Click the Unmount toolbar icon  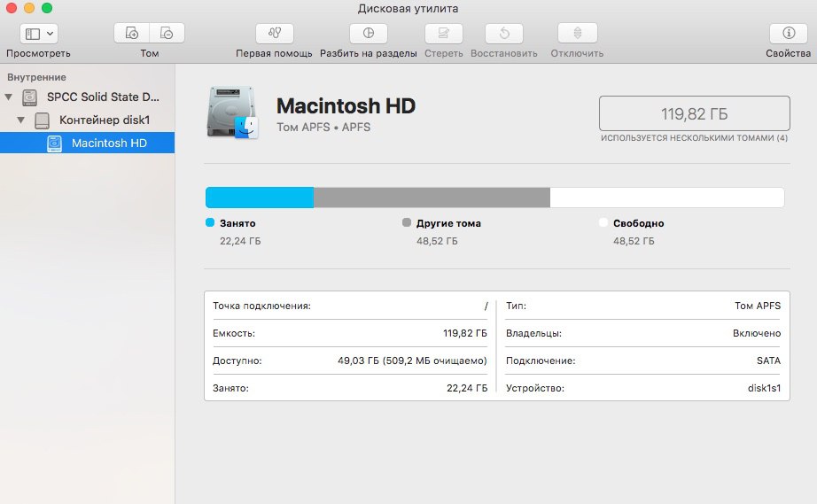click(x=578, y=34)
